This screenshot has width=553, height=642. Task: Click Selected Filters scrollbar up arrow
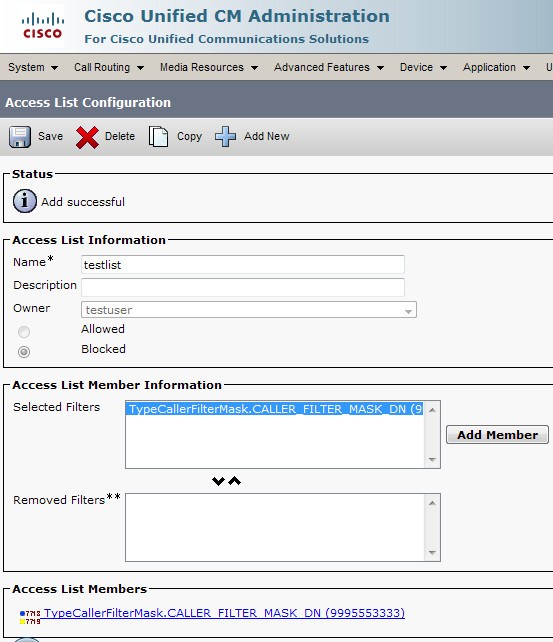[x=432, y=410]
